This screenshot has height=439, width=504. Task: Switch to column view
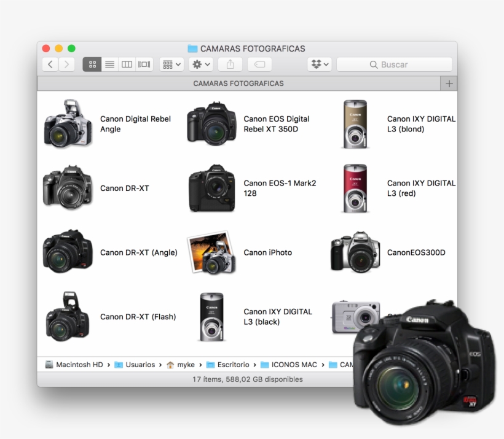pos(127,64)
